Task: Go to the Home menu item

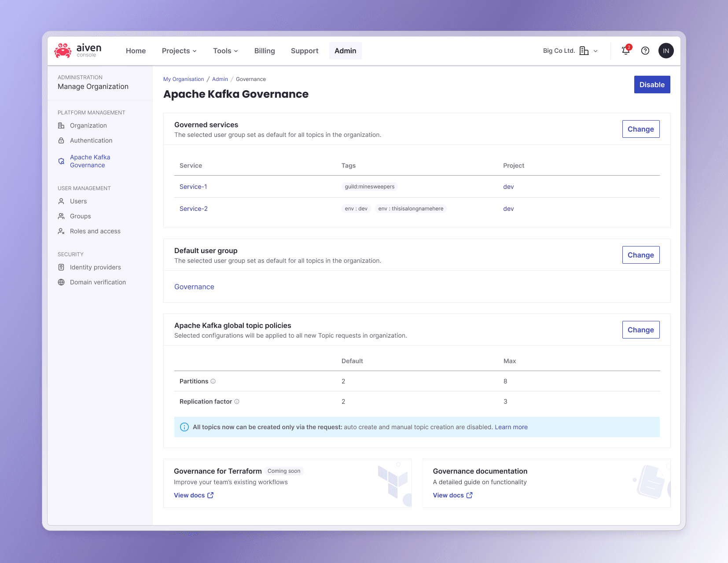Action: (136, 51)
